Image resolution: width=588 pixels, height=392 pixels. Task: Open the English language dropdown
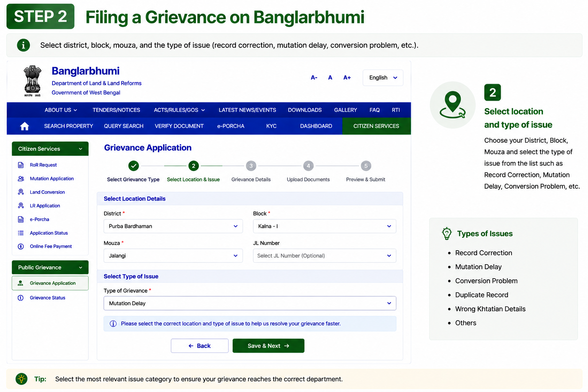pos(383,78)
